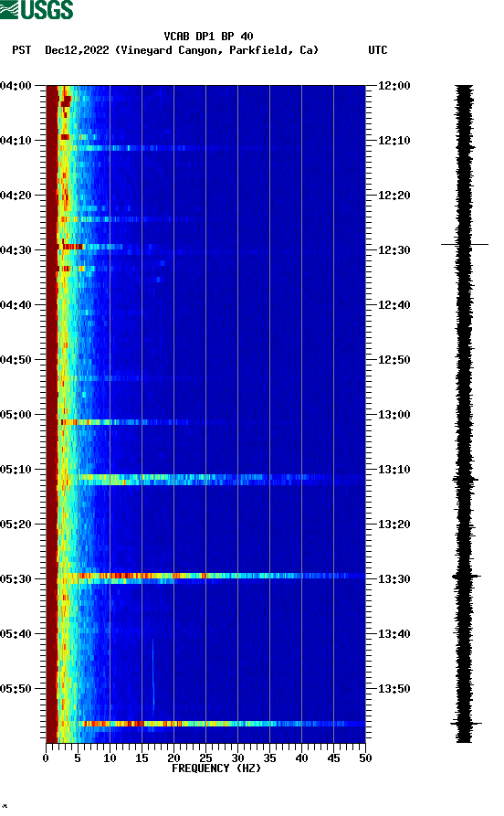504x816 pixels.
Task: Click the '04:30' PST time label
Action: click(x=16, y=249)
